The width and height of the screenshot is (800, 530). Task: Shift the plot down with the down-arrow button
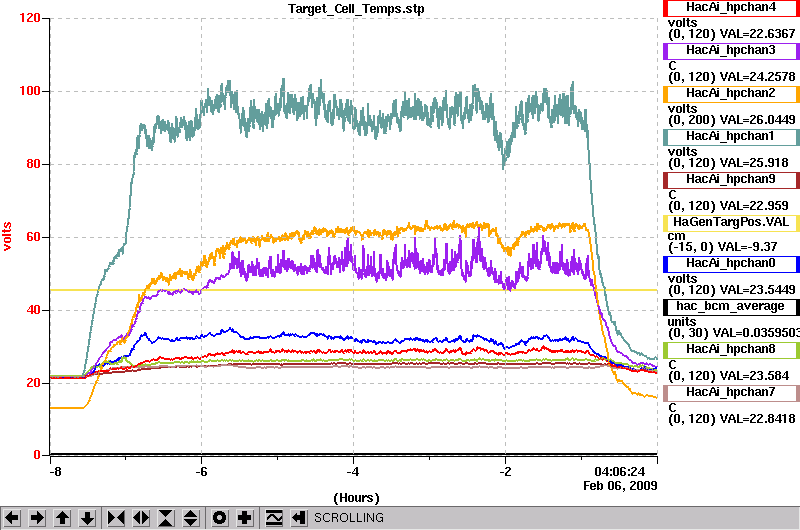88,518
